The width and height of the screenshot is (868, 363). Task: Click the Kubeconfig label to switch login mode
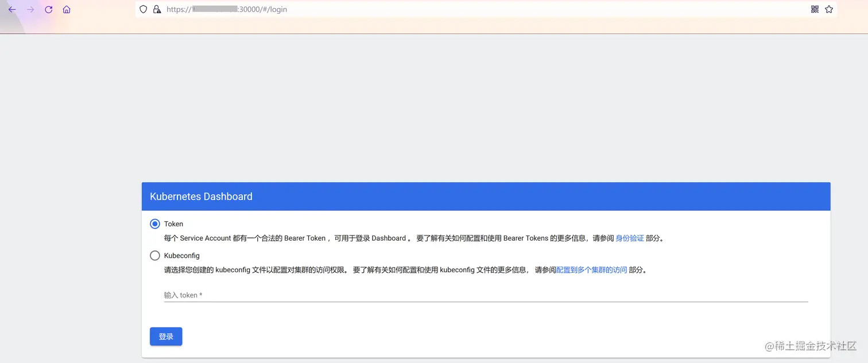coord(181,255)
